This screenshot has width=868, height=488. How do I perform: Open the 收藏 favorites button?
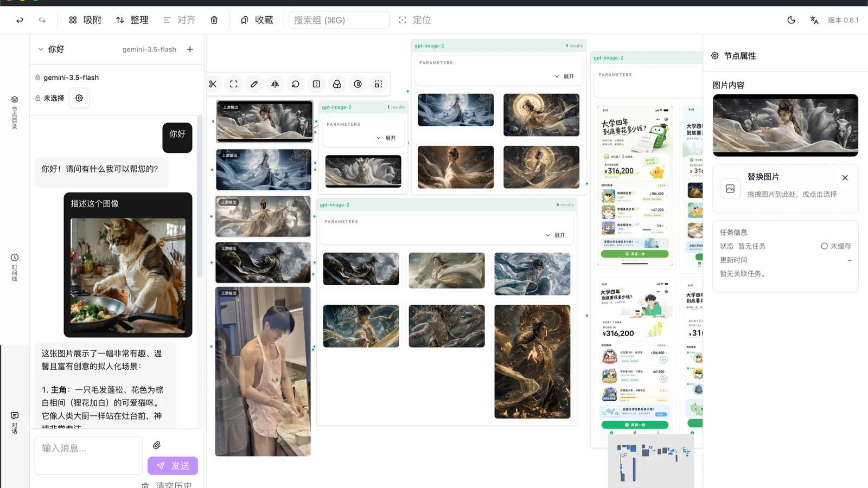tap(257, 20)
